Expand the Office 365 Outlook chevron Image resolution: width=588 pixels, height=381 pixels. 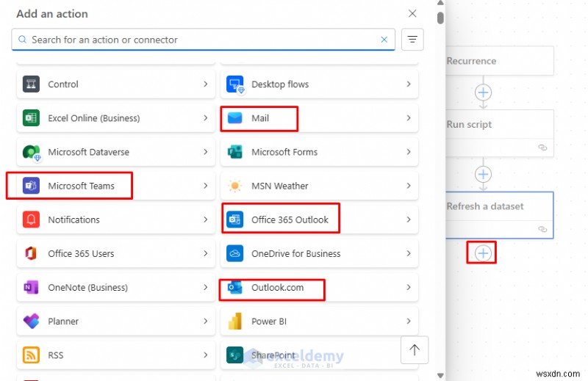coord(409,219)
